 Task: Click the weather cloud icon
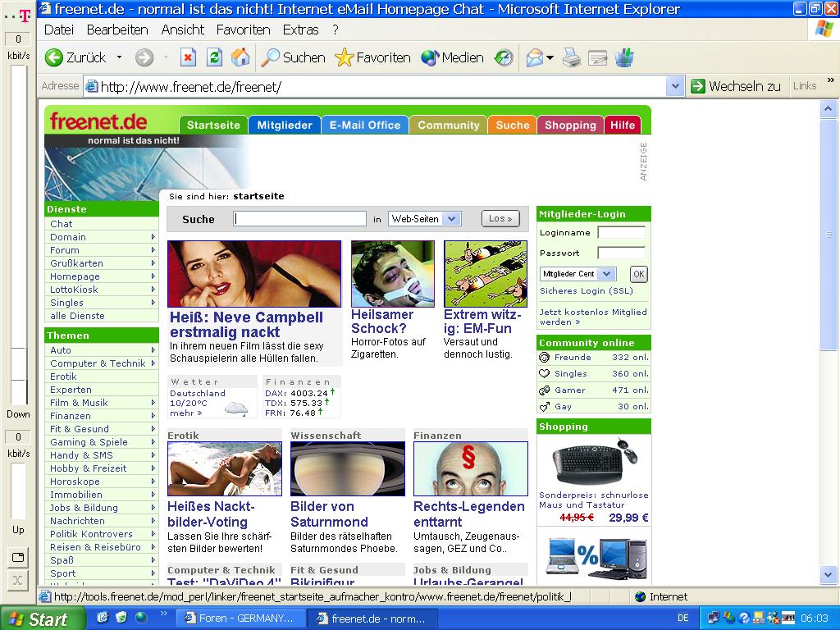235,409
